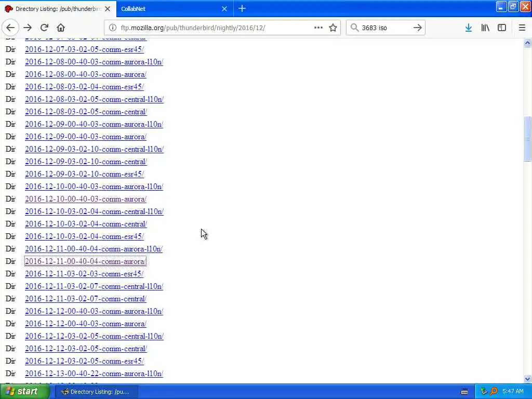Open 2016-12-09-03-02-10-comm-esr45 directory
This screenshot has height=399, width=532.
[x=85, y=174]
